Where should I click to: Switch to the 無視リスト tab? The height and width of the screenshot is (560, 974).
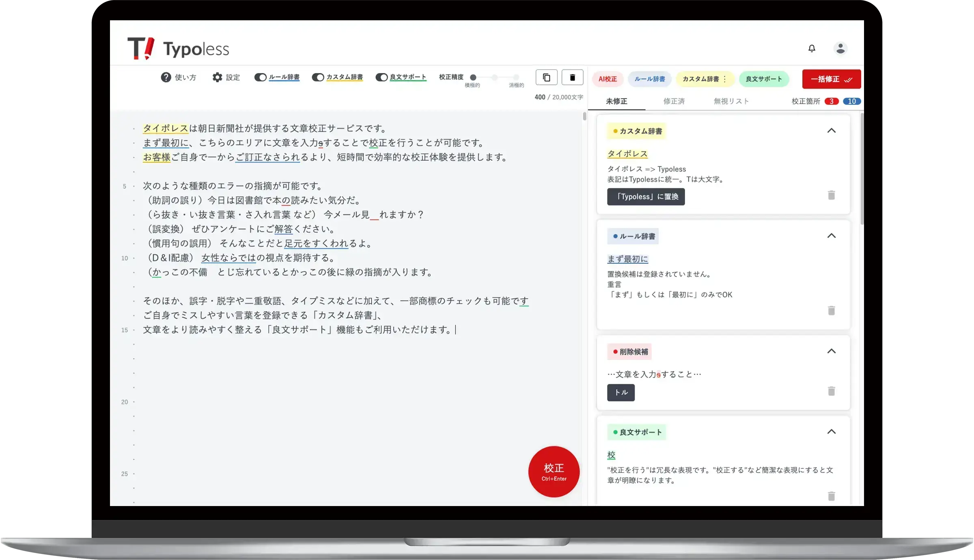pos(731,101)
